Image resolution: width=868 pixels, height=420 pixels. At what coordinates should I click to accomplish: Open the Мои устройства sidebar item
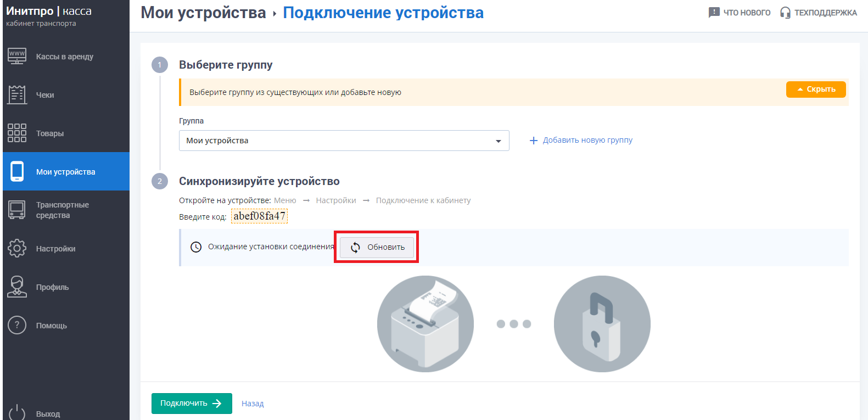click(66, 172)
